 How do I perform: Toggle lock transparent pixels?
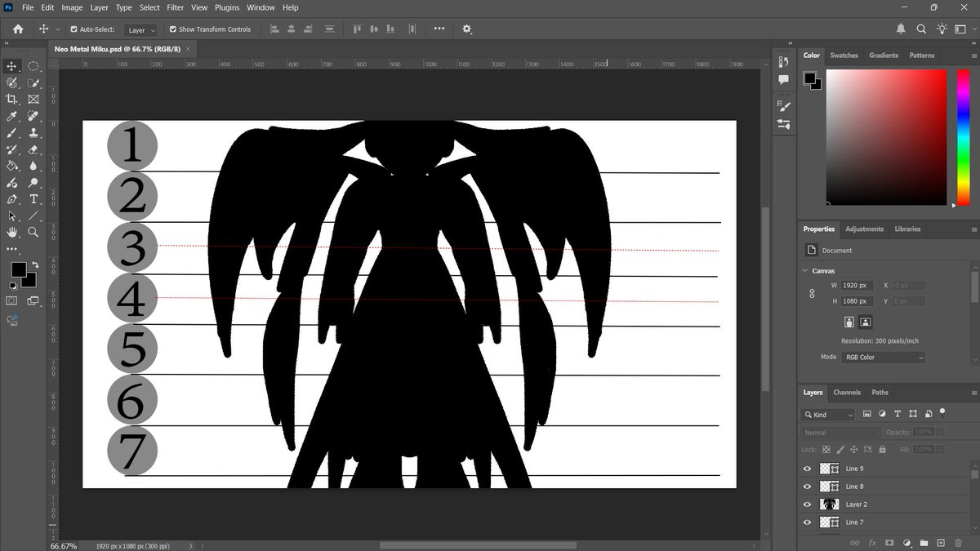click(826, 450)
